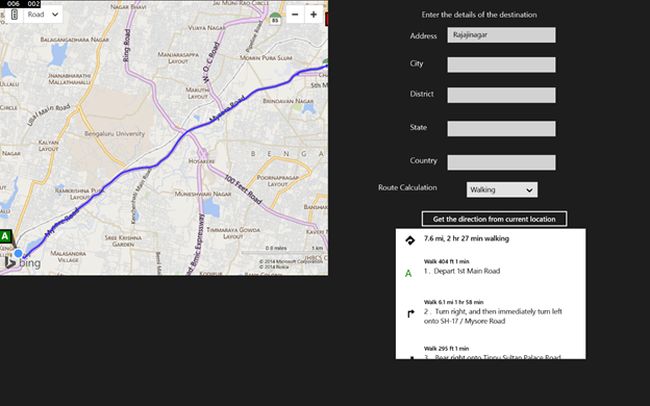This screenshot has width=650, height=406.
Task: Click the Malasandra Village map label
Action: coord(68,256)
